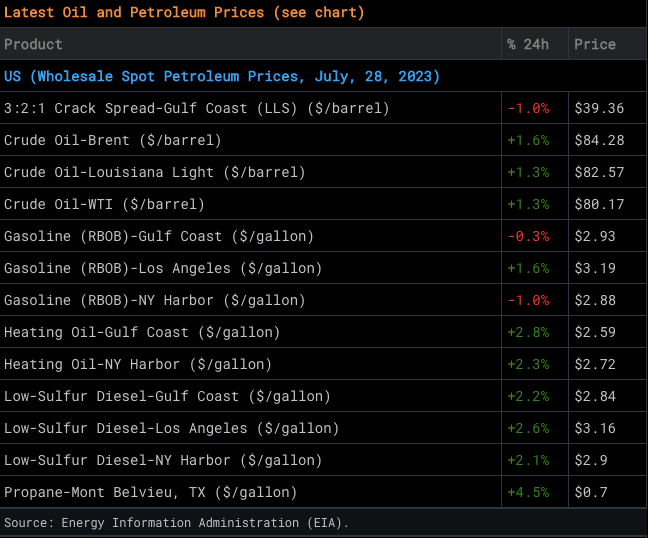
Task: Click the Crude Oil-WTI product name
Action: tap(105, 205)
